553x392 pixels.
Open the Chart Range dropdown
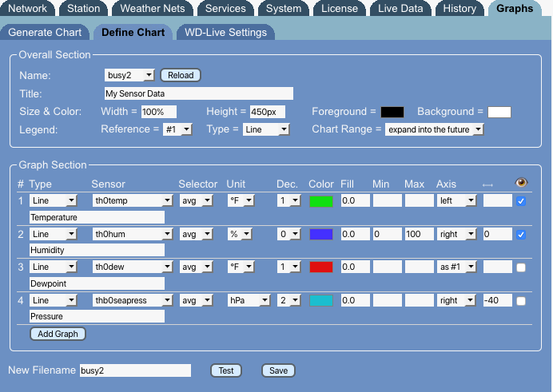pyautogui.click(x=434, y=129)
